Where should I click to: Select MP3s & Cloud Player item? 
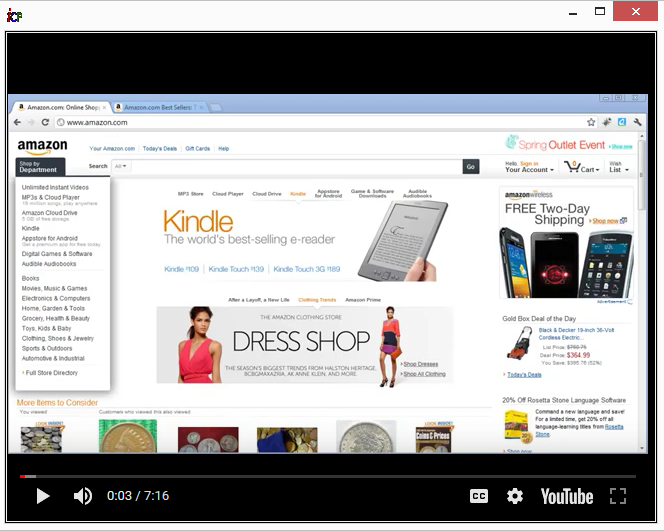[x=50, y=197]
